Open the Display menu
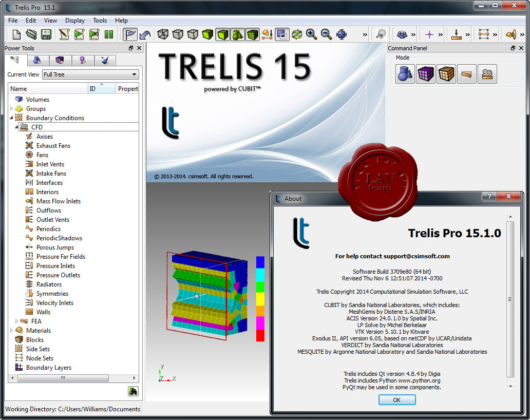Image resolution: width=530 pixels, height=420 pixels. tap(75, 20)
